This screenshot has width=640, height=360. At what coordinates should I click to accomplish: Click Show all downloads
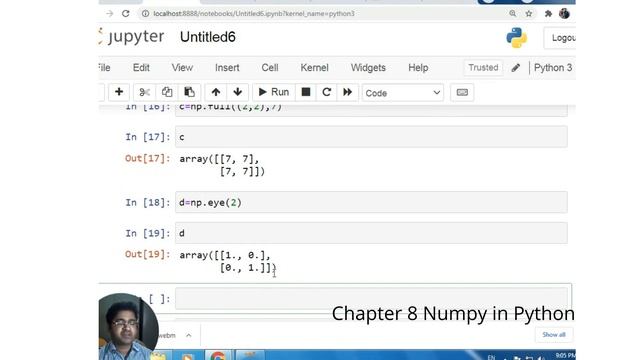(x=554, y=335)
